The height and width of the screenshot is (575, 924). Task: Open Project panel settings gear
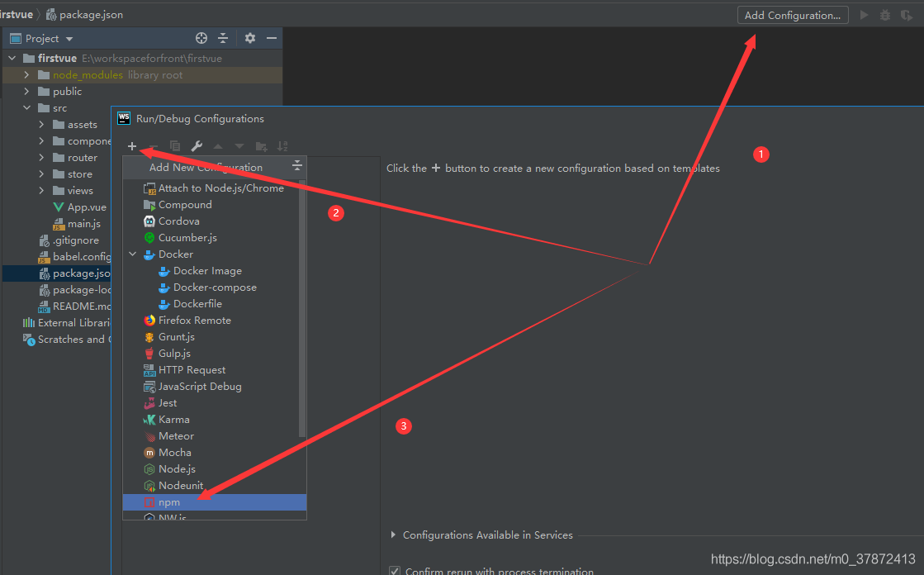[x=250, y=38]
